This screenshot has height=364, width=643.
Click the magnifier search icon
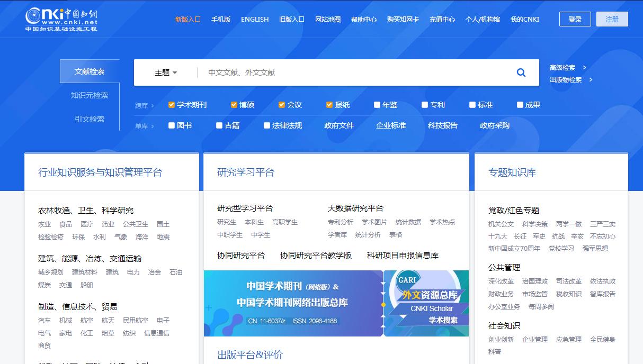click(x=521, y=72)
